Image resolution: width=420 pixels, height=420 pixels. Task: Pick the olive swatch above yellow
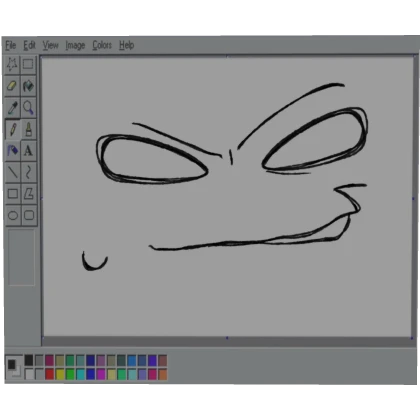(x=60, y=360)
